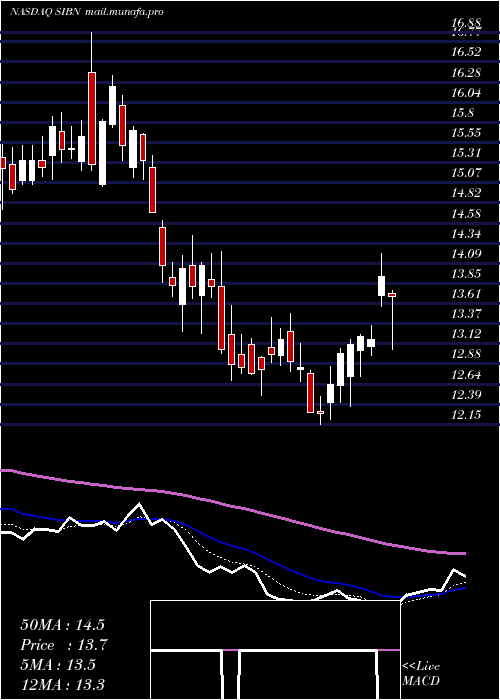Click the 13.12 price axis label
This screenshot has height=700, width=500.
466,333
